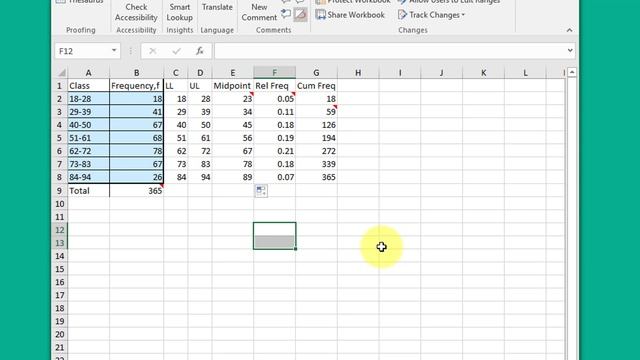
Task: Click the total frequency cell 365 in column B
Action: pyautogui.click(x=136, y=191)
